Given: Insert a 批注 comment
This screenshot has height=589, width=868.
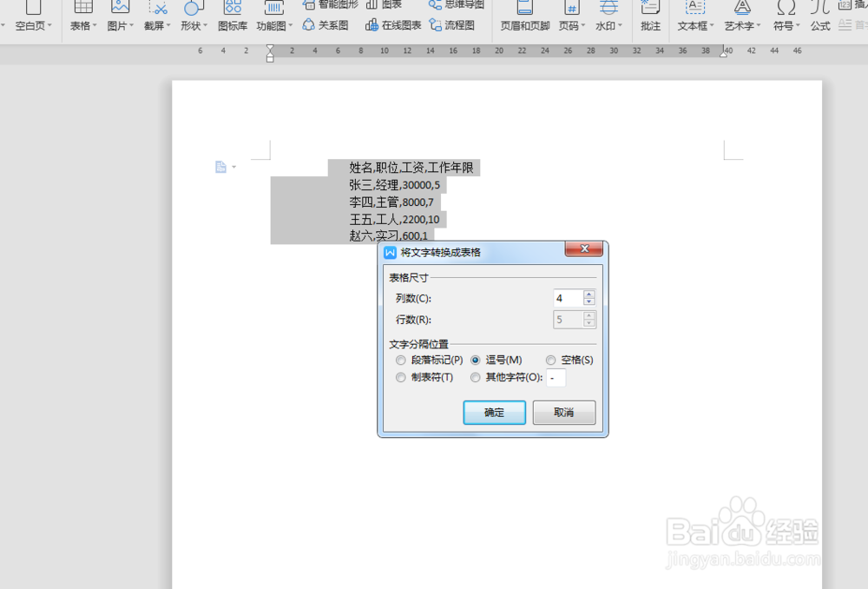Looking at the screenshot, I should click(650, 16).
